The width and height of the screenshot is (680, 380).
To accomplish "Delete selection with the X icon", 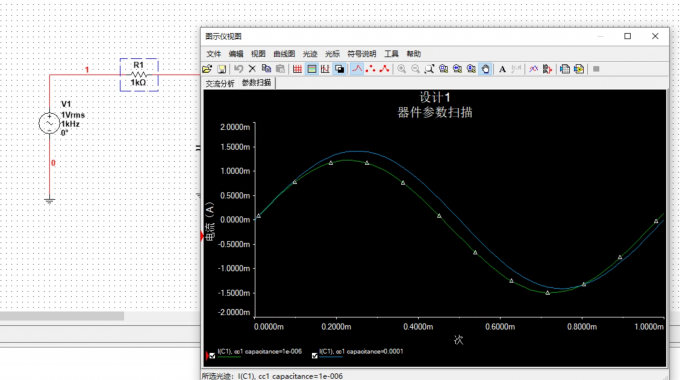I will 252,69.
